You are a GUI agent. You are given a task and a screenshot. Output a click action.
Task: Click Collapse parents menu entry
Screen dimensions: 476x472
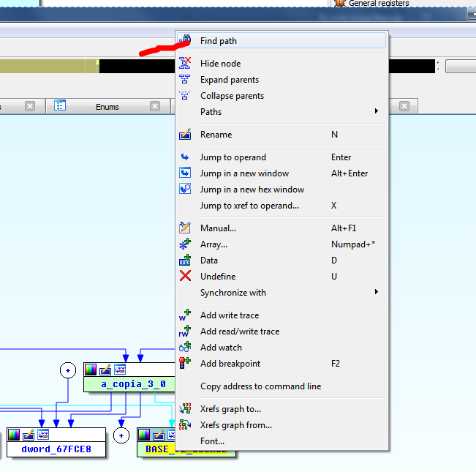click(x=232, y=96)
